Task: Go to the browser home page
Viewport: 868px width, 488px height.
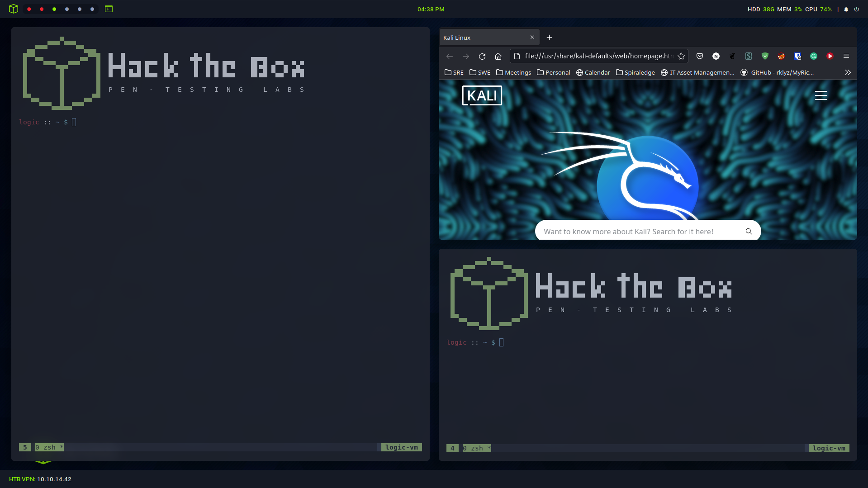Action: [498, 56]
